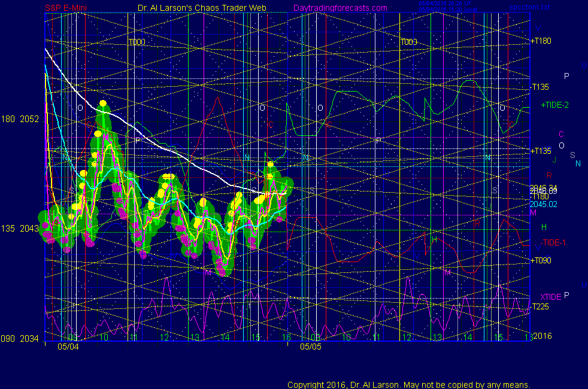Click the cyan "2045.02" price value

pos(543,204)
